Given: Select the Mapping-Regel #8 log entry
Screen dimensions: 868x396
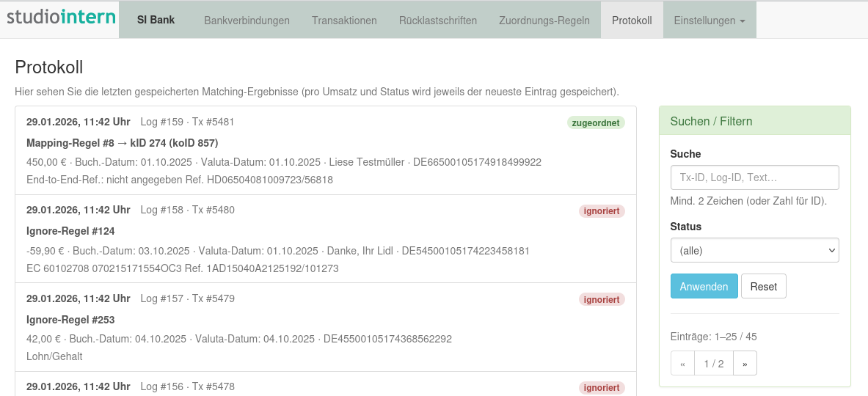Looking at the screenshot, I should coord(122,143).
